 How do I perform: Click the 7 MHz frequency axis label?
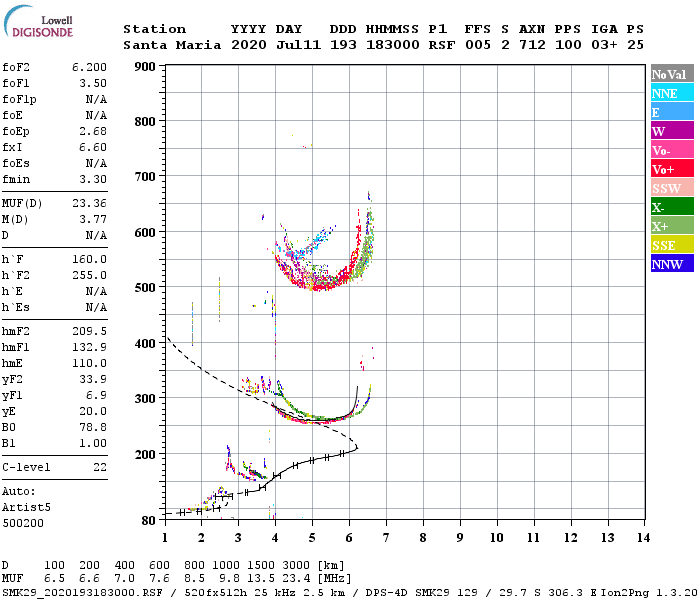(x=386, y=538)
